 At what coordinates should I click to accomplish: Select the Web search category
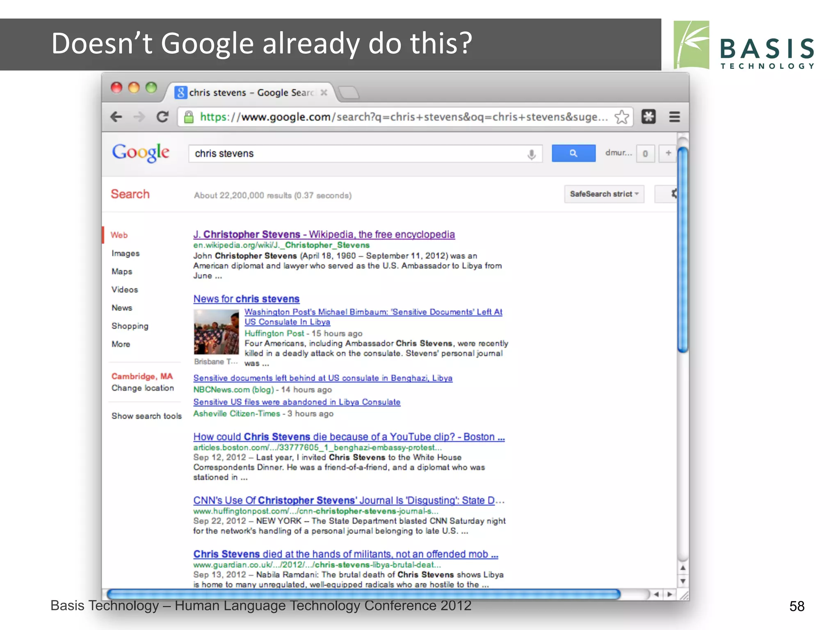point(119,235)
